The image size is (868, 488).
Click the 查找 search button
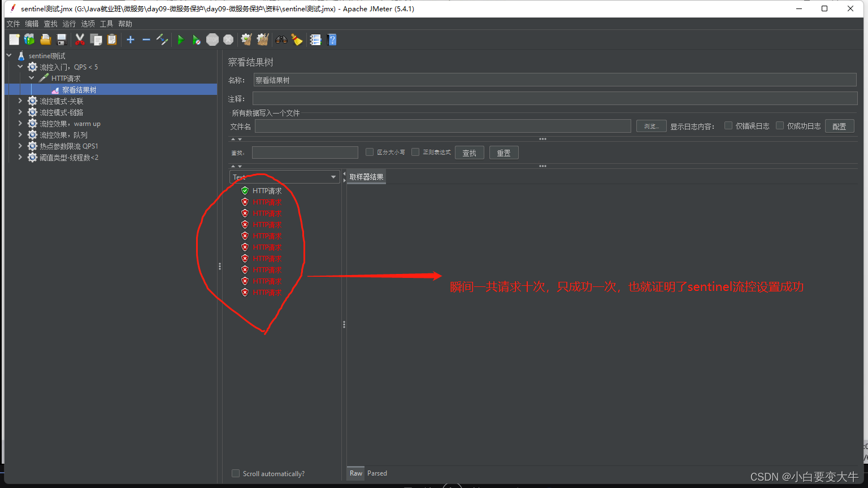(469, 152)
